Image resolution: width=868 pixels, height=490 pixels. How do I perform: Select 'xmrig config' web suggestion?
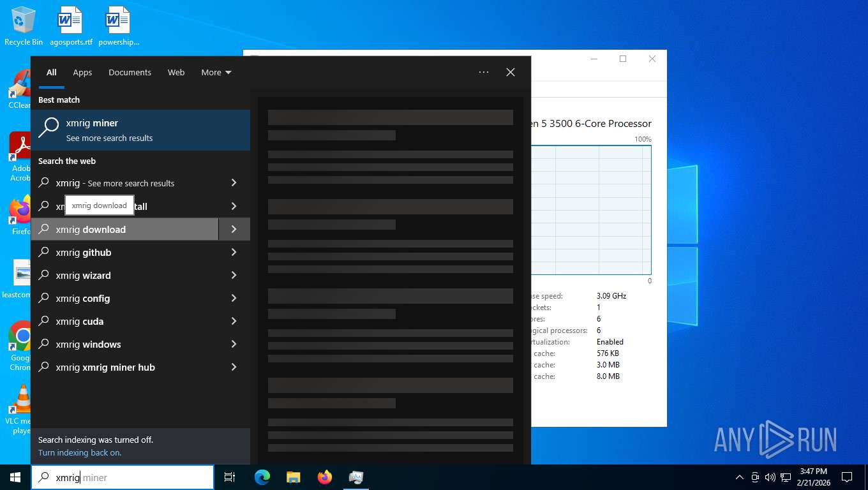[124, 298]
